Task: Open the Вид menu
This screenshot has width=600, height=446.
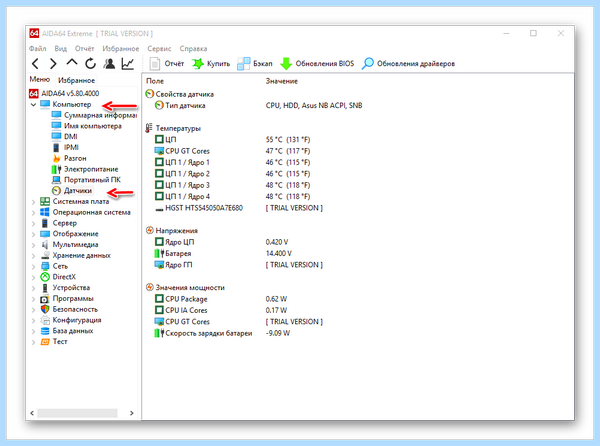Action: [60, 49]
